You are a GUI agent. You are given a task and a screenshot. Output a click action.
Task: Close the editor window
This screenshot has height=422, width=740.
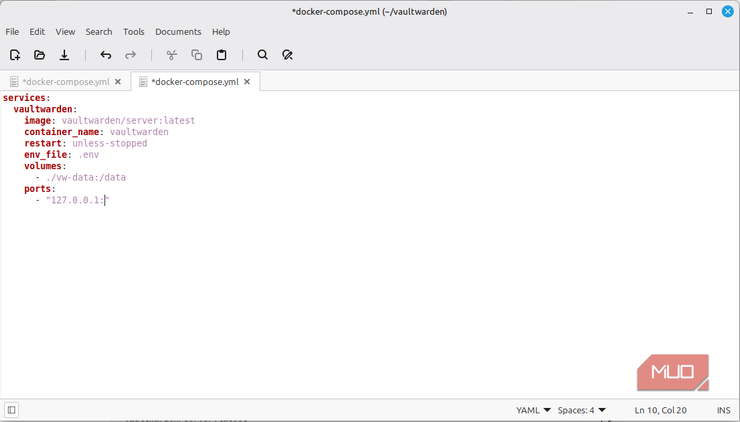point(728,11)
